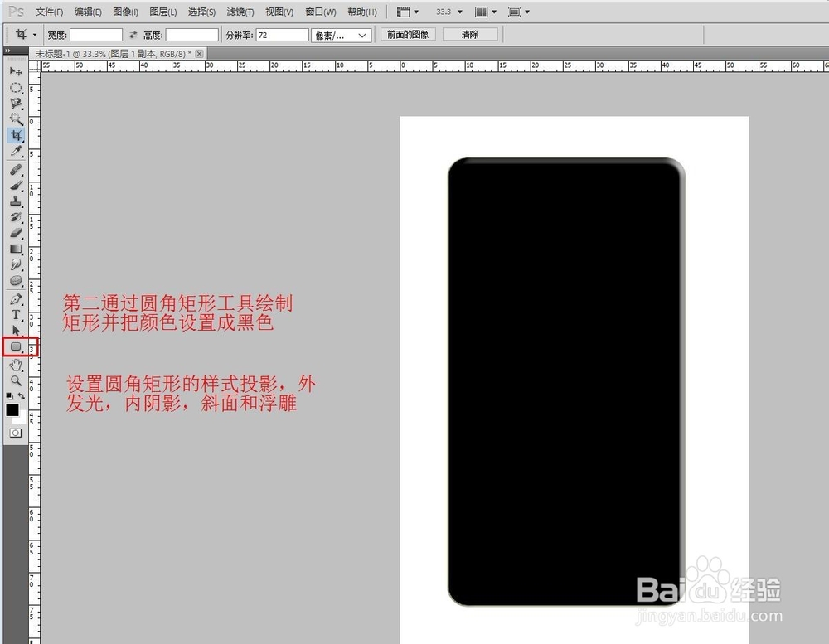Screen dimensions: 829x644
Task: Click the 高度 height input field
Action: [192, 35]
